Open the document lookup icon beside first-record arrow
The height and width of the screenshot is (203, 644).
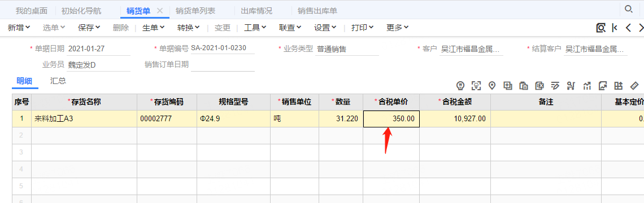[x=601, y=28]
